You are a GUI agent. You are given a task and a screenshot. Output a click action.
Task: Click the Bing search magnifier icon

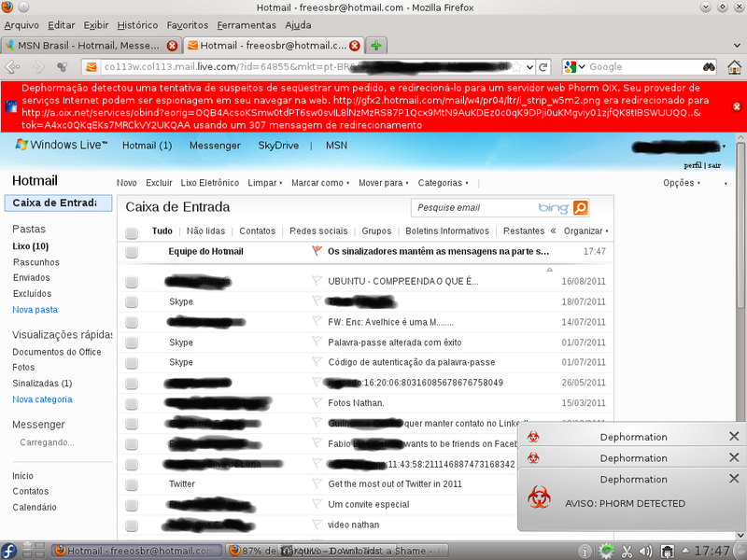(580, 208)
